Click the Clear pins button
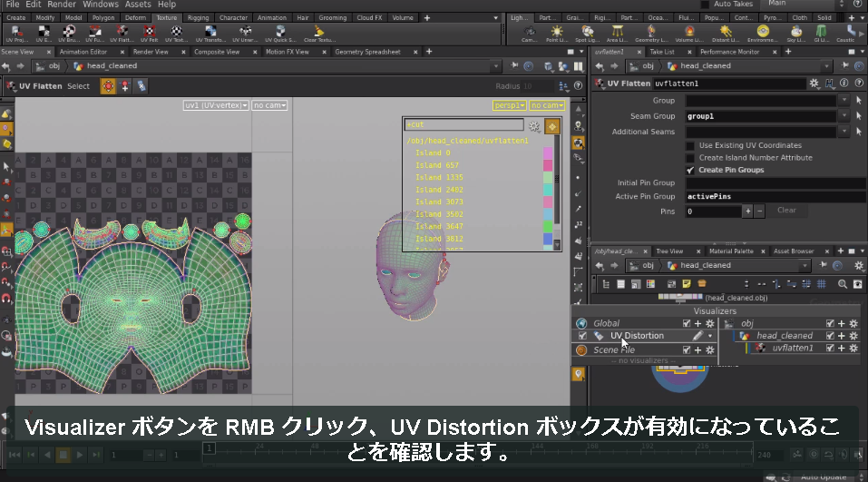 (786, 211)
